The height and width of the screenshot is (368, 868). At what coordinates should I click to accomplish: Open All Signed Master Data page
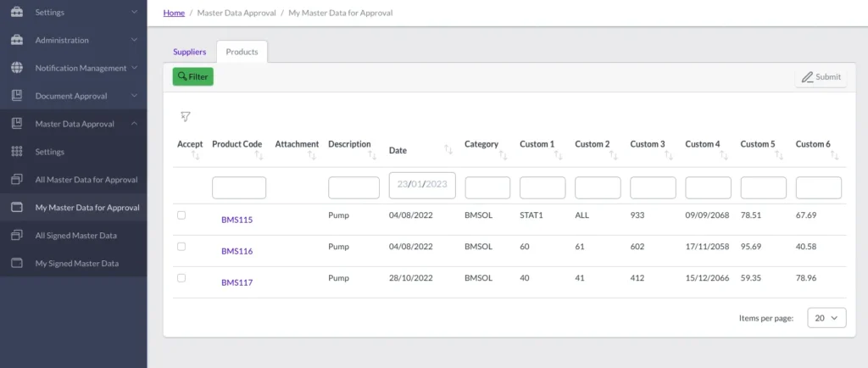pyautogui.click(x=75, y=235)
